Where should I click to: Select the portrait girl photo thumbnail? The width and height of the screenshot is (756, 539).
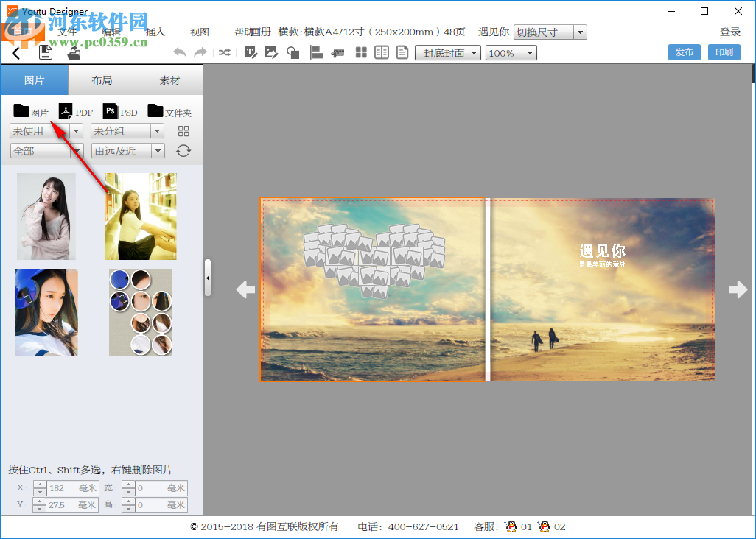tap(46, 216)
